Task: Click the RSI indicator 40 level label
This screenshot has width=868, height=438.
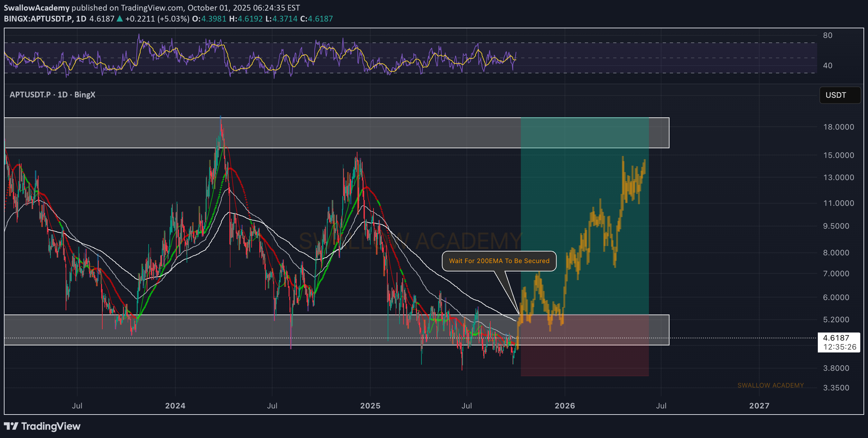Action: pyautogui.click(x=827, y=65)
